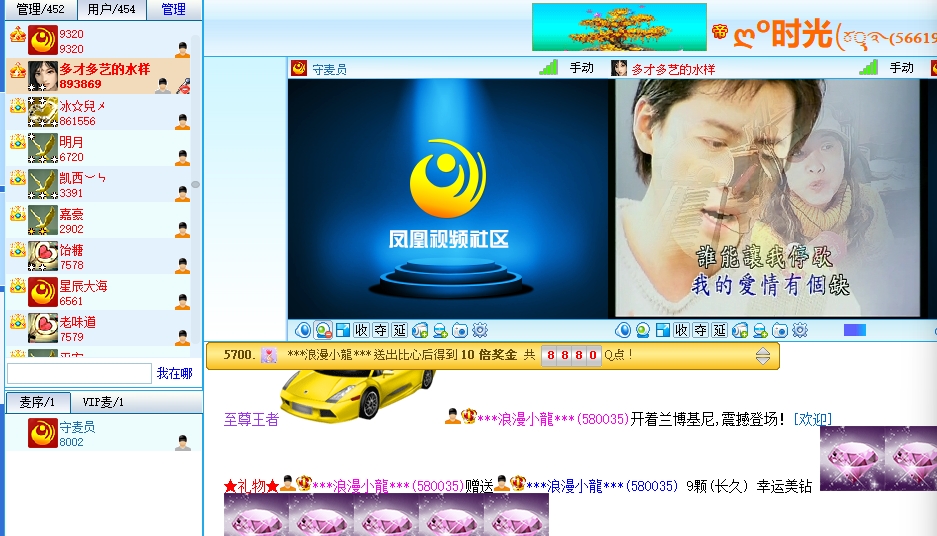This screenshot has width=937, height=536.
Task: Switch to the 用户/454 tab
Action: [x=111, y=10]
